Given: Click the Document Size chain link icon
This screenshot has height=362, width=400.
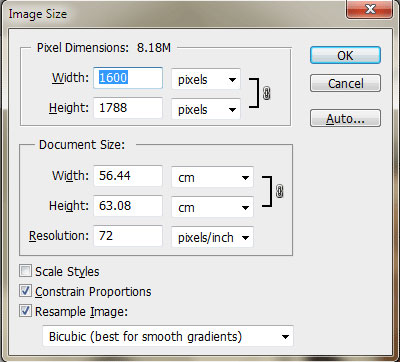Looking at the screenshot, I should pos(280,192).
